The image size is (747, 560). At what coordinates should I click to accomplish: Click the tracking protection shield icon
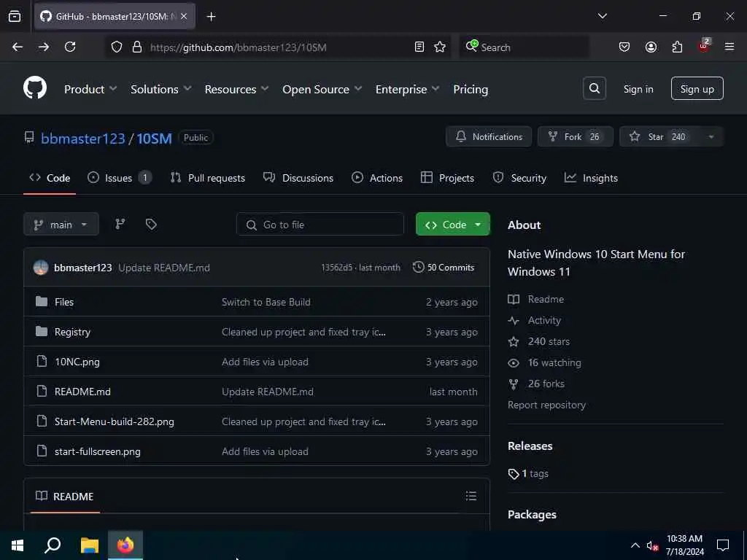tap(117, 47)
